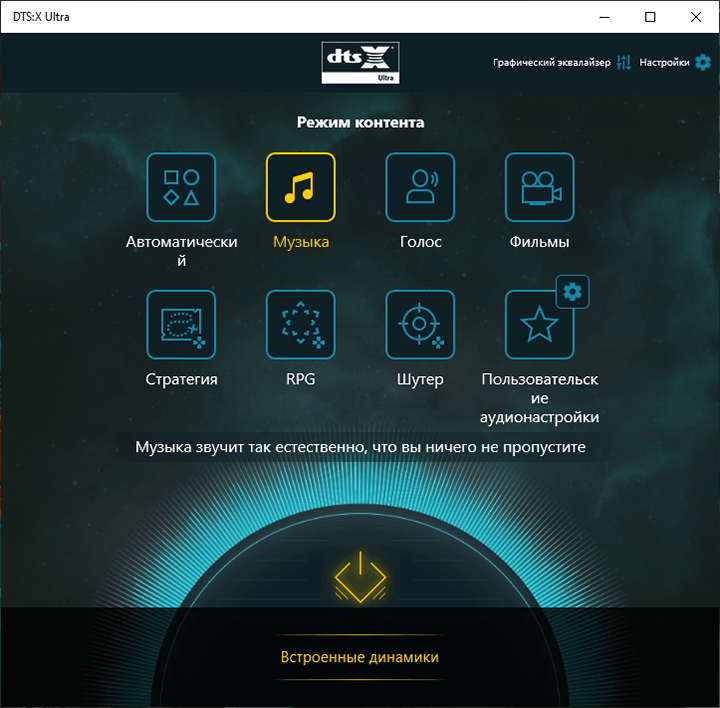Close the DTS:X Ultra window
Image resolution: width=720 pixels, height=708 pixels.
696,17
